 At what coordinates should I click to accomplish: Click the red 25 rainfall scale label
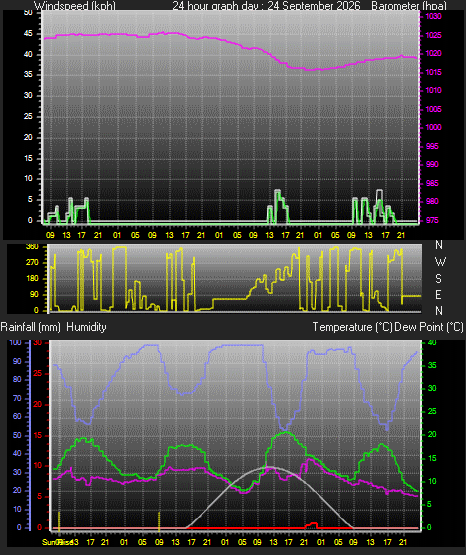coord(38,373)
